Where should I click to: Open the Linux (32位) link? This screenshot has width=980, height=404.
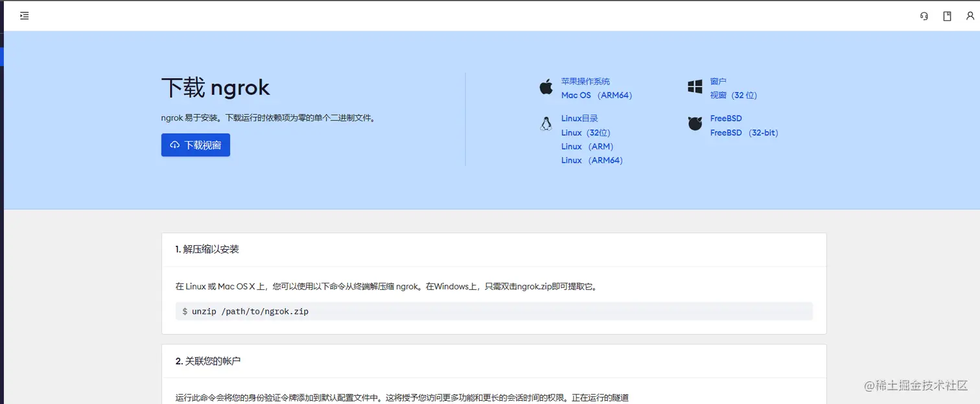(x=586, y=133)
